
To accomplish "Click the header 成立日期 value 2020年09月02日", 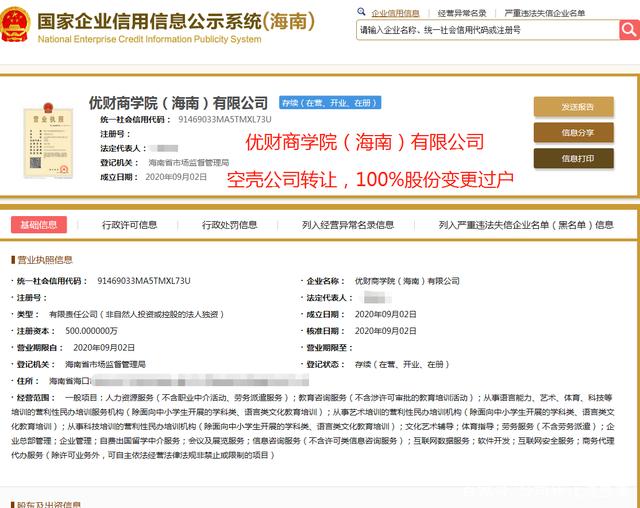I will 176,177.
